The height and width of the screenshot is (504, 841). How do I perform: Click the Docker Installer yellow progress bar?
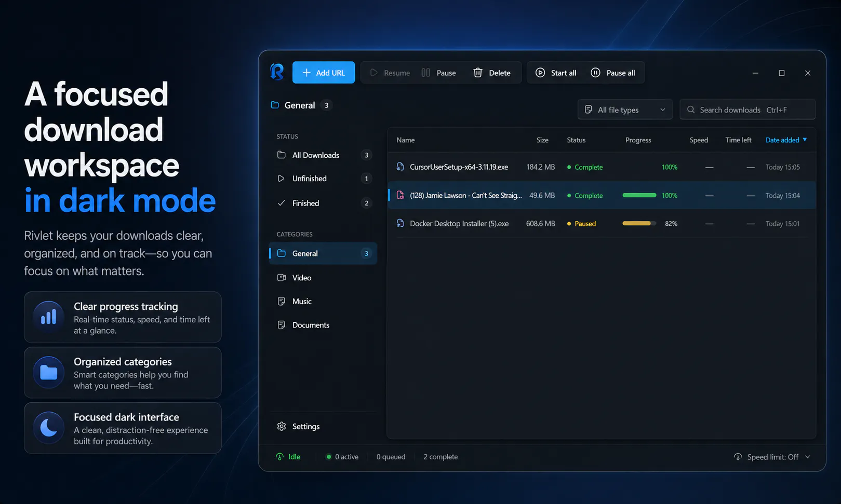point(639,223)
